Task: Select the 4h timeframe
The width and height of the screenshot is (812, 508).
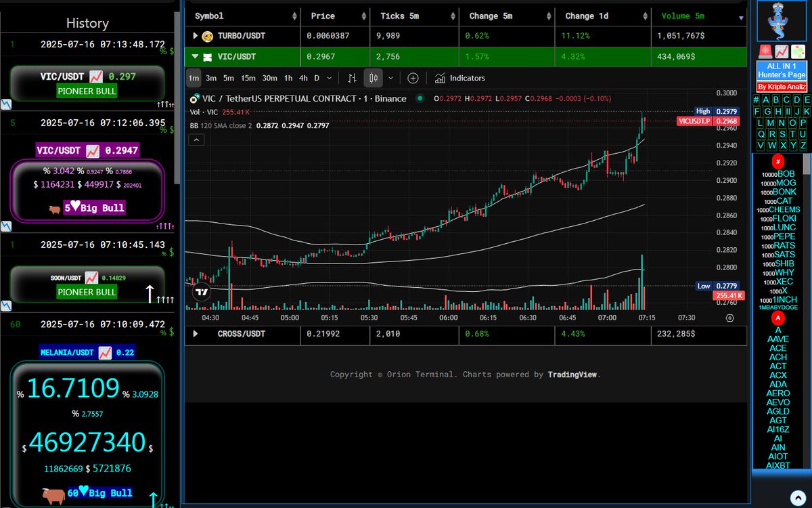Action: 304,78
